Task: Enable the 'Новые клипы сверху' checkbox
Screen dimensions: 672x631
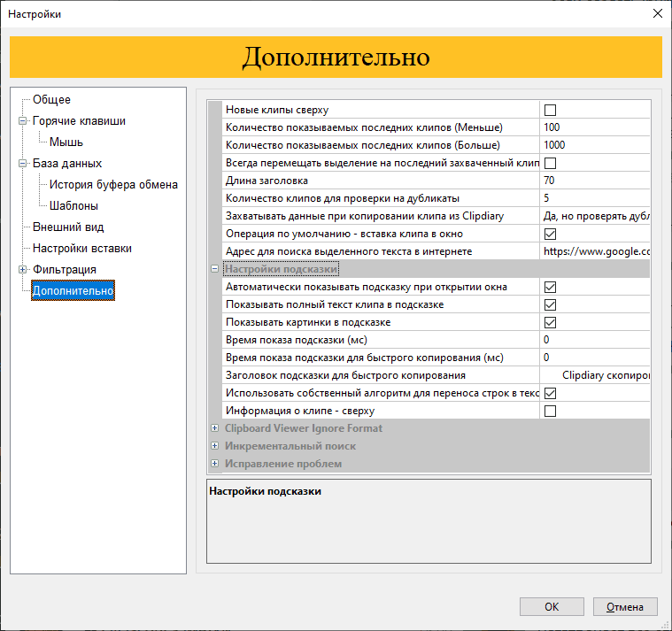Action: [550, 110]
